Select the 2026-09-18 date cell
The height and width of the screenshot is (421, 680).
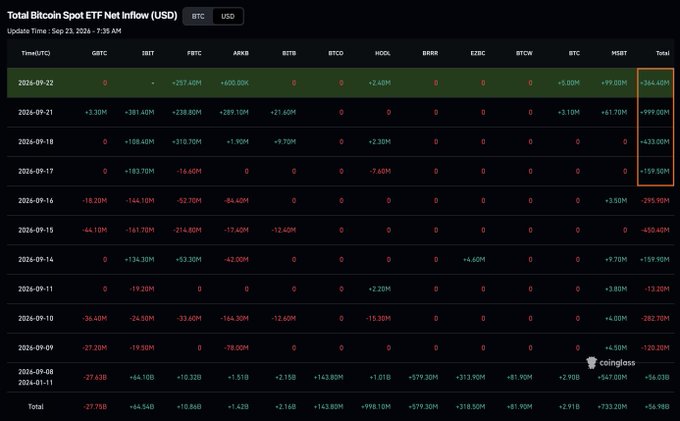click(x=36, y=142)
